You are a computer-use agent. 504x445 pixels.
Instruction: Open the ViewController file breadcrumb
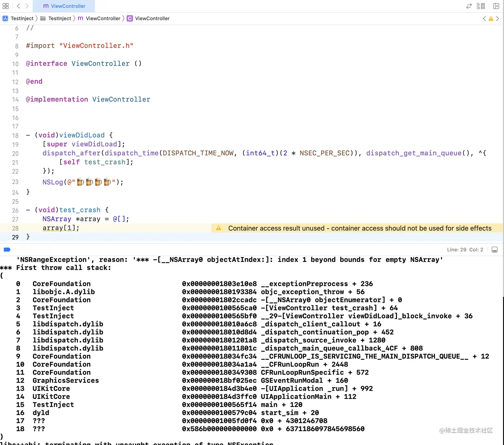click(x=99, y=18)
